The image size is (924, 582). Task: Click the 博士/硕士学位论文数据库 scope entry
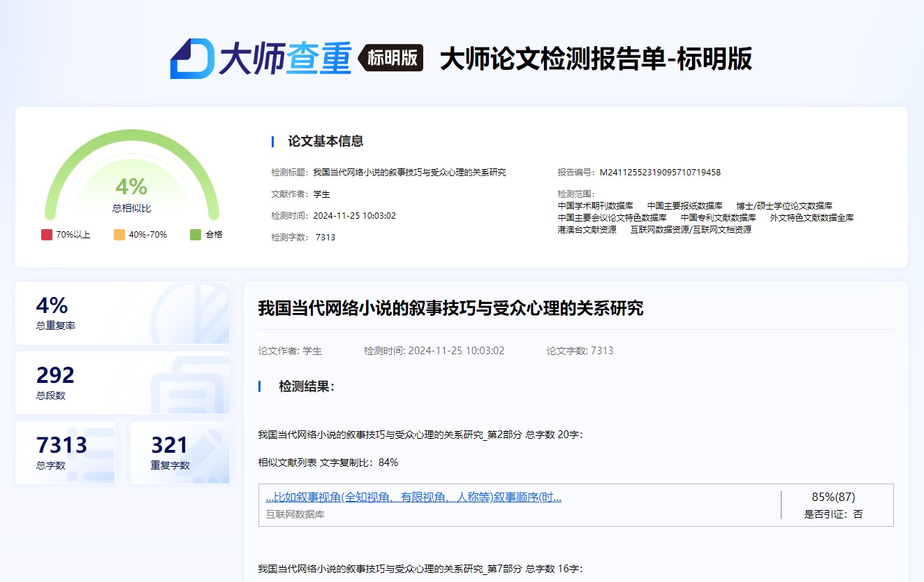[x=784, y=206]
